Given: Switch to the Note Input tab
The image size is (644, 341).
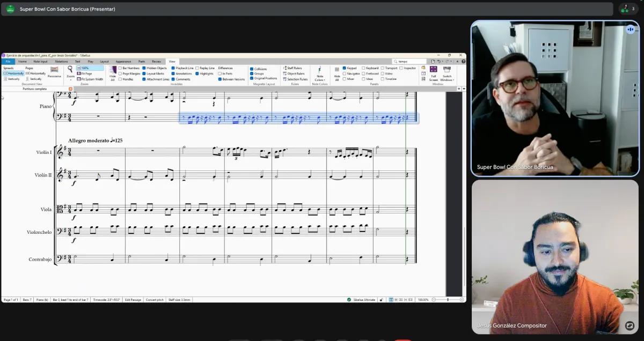Looking at the screenshot, I should coord(40,62).
